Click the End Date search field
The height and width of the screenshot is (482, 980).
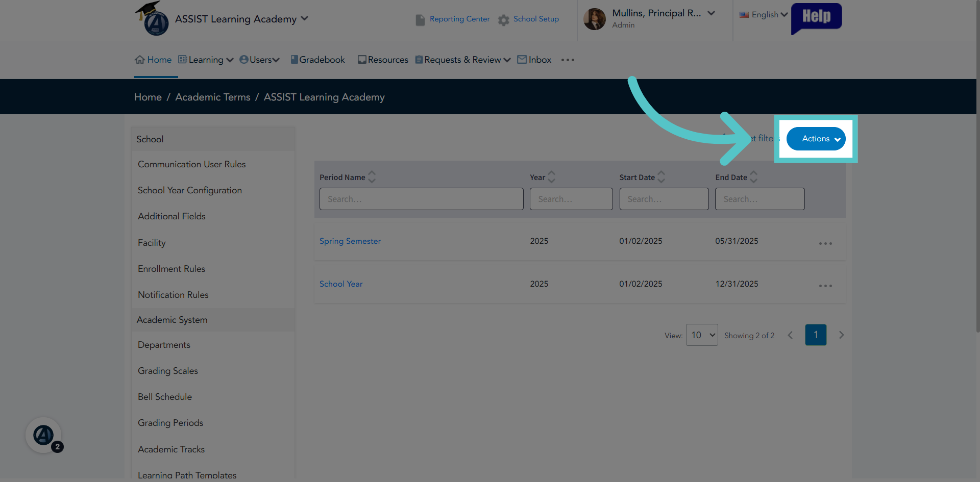click(x=760, y=199)
